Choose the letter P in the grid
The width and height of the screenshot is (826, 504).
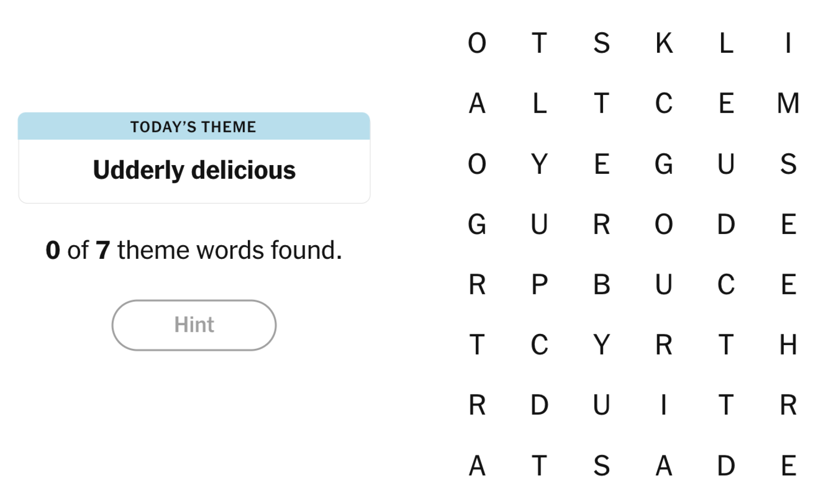[539, 284]
